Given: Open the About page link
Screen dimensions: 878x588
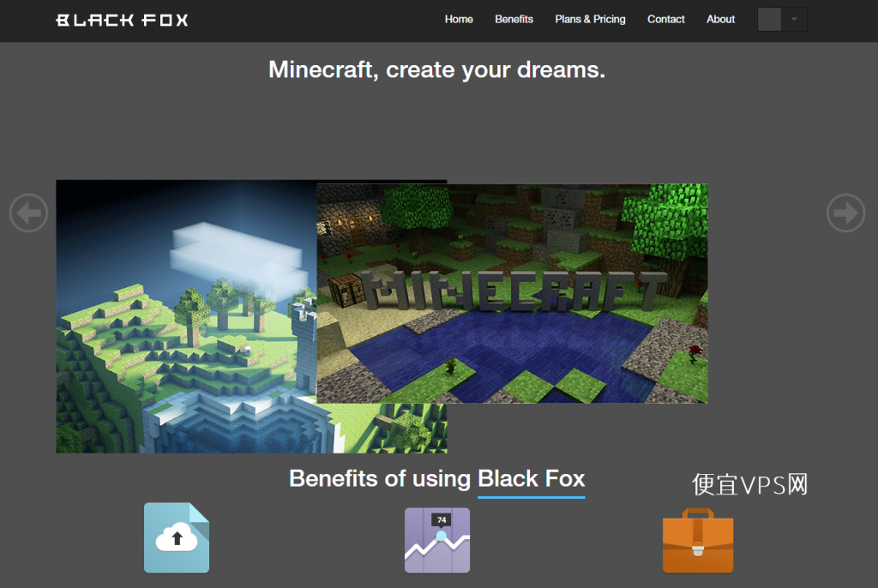Looking at the screenshot, I should point(720,19).
